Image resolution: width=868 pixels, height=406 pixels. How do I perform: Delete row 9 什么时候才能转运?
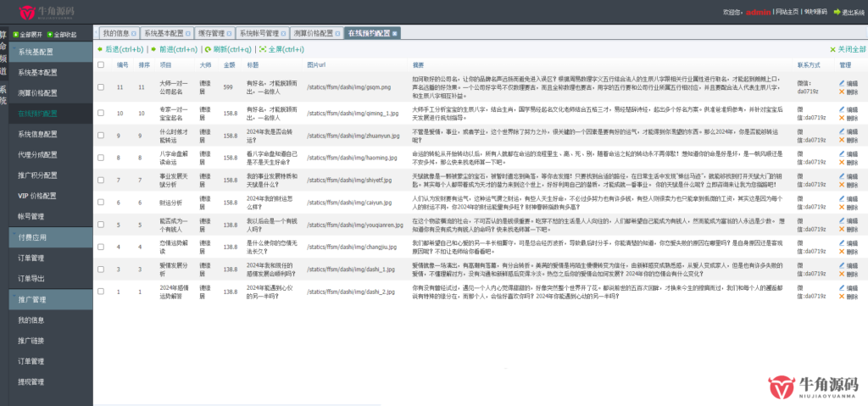(x=848, y=140)
